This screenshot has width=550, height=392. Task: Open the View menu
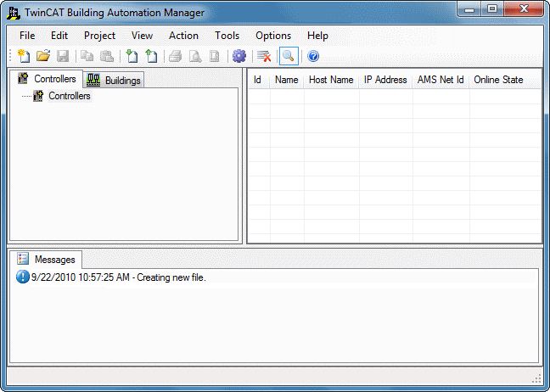(x=142, y=36)
